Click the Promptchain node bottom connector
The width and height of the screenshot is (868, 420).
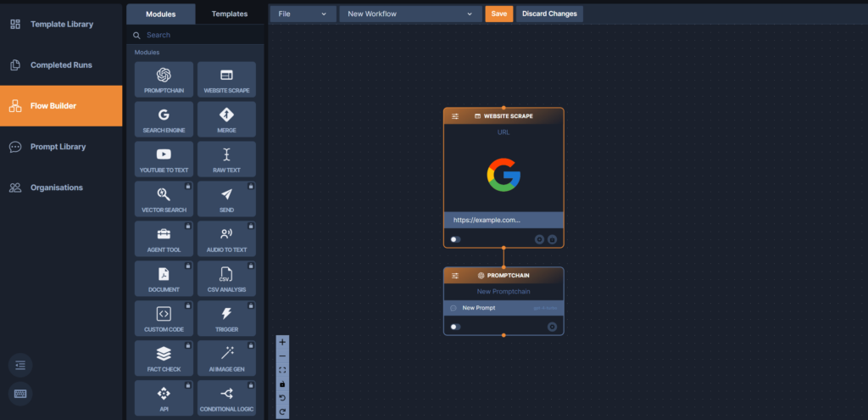pyautogui.click(x=504, y=335)
